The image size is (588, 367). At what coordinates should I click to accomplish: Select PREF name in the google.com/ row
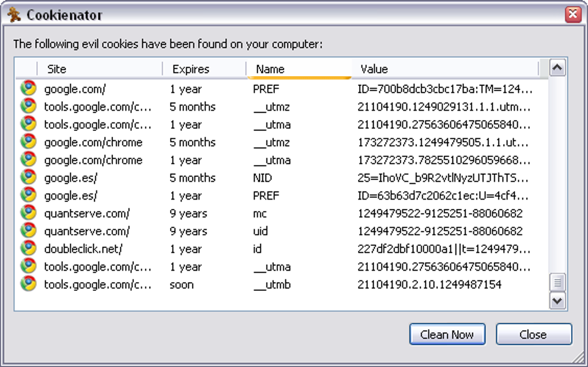click(x=266, y=89)
